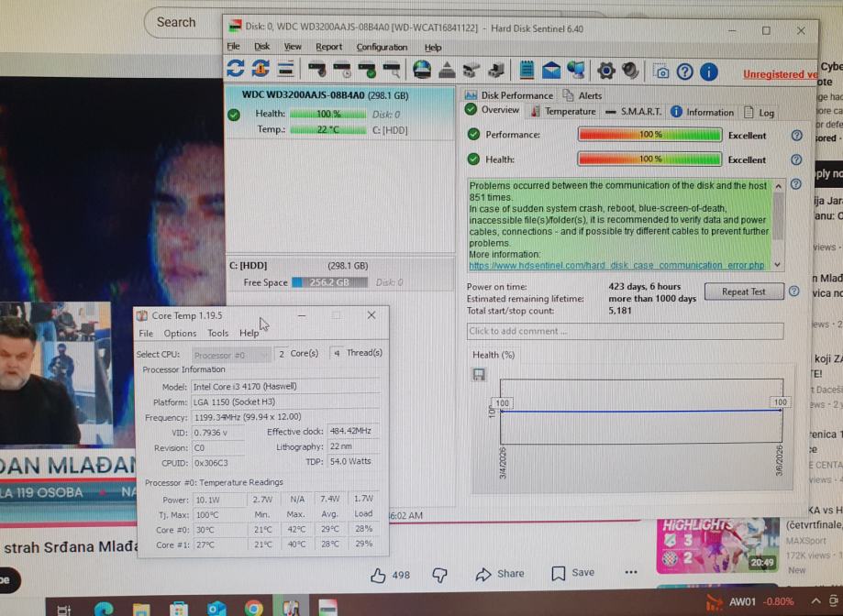The image size is (843, 616).
Task: Switch to the Information tab
Action: tap(702, 112)
